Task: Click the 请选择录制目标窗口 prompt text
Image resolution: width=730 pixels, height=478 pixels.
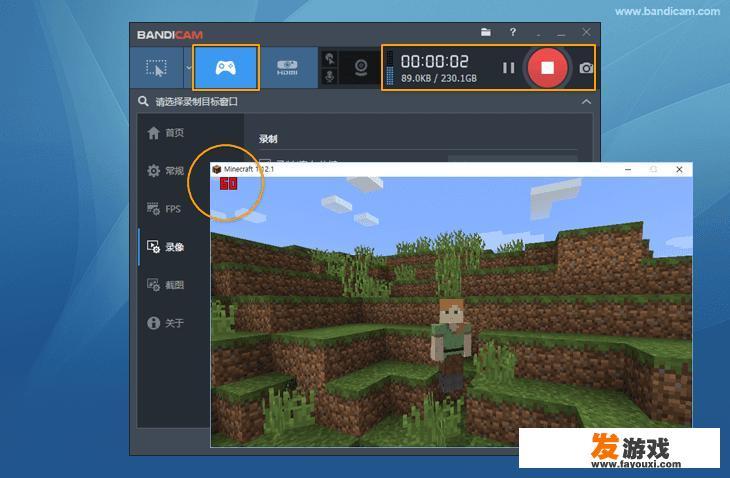Action: 196,101
